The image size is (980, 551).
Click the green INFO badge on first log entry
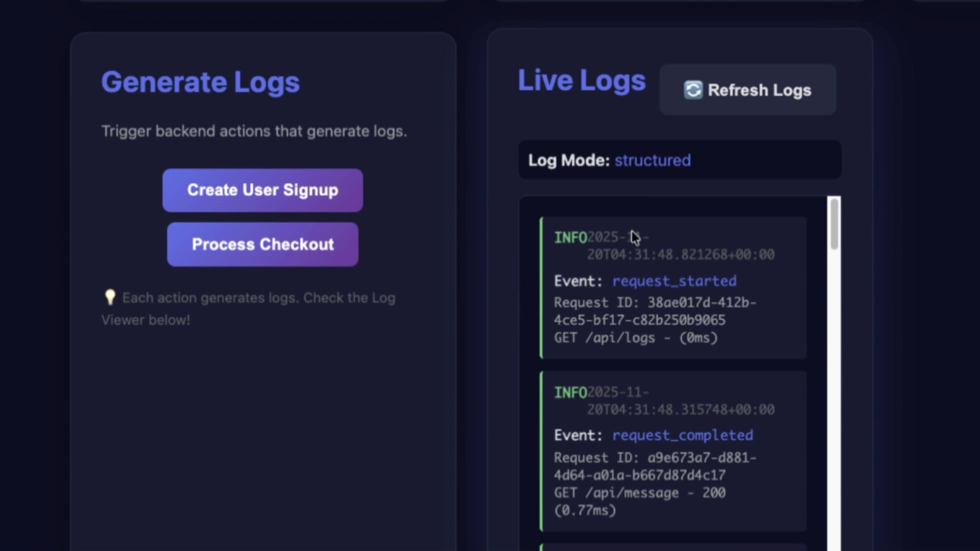click(x=571, y=237)
